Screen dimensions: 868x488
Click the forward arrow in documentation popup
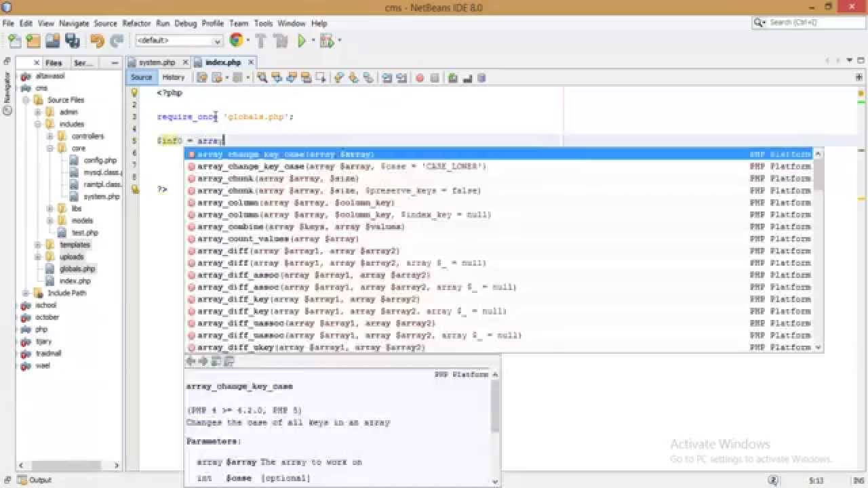click(x=203, y=361)
